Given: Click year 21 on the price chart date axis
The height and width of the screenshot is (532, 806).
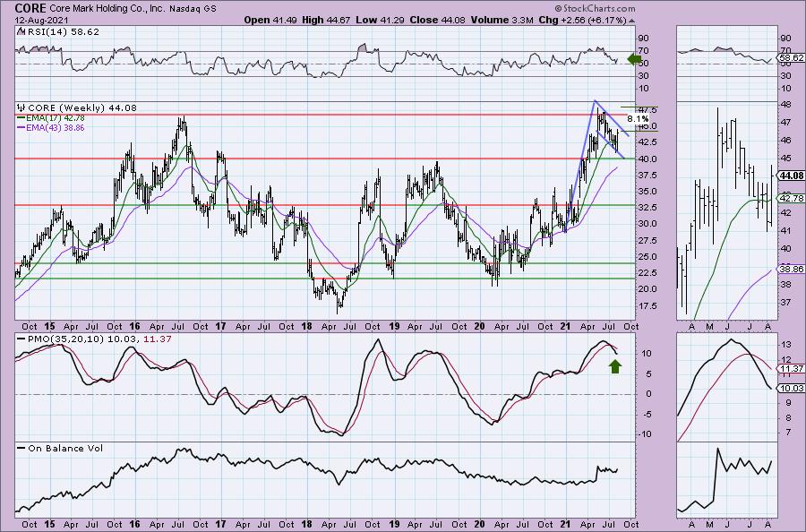Looking at the screenshot, I should (565, 326).
